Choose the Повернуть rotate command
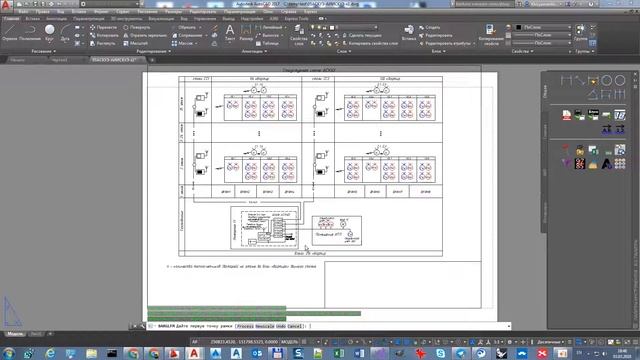 coord(137,27)
